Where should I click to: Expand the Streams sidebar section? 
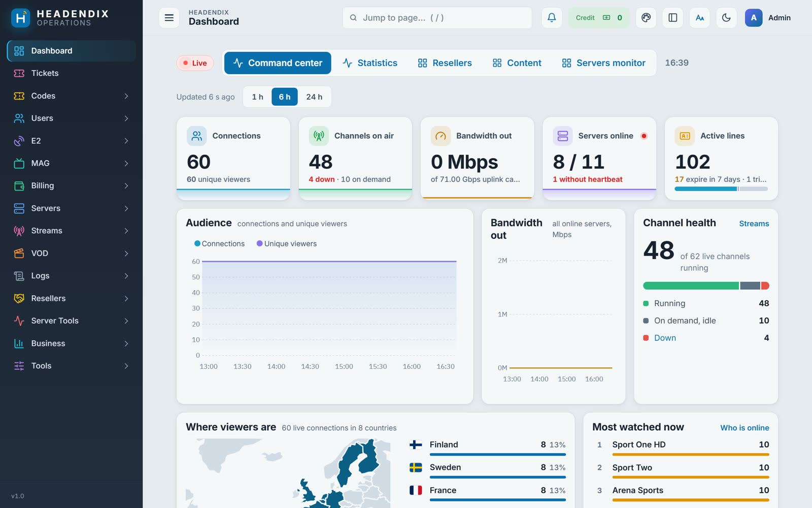71,231
